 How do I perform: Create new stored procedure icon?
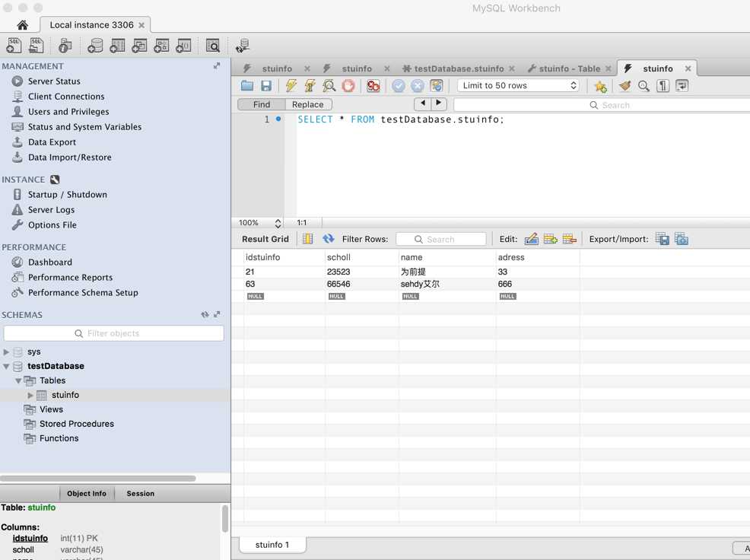click(x=161, y=46)
